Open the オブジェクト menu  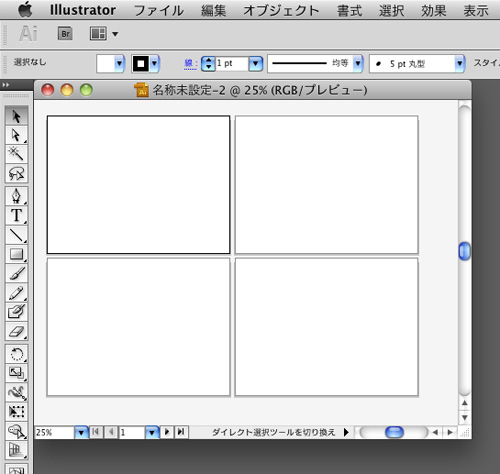click(281, 10)
